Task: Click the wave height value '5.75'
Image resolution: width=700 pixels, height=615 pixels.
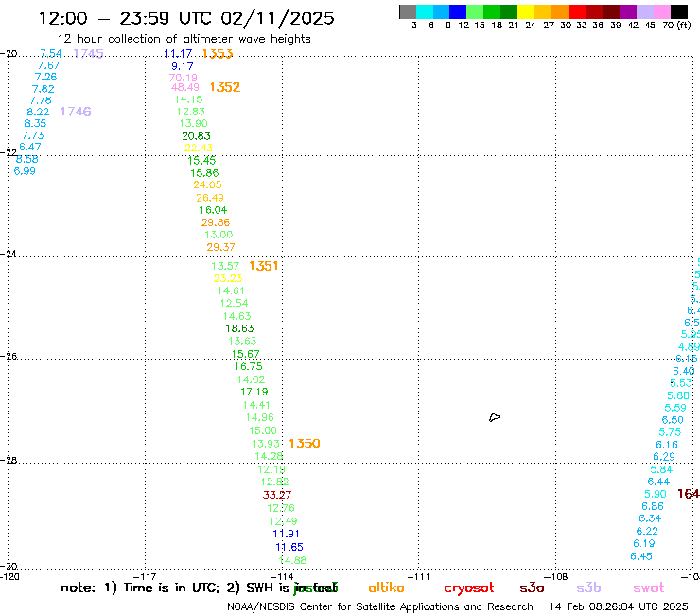Action: click(670, 432)
